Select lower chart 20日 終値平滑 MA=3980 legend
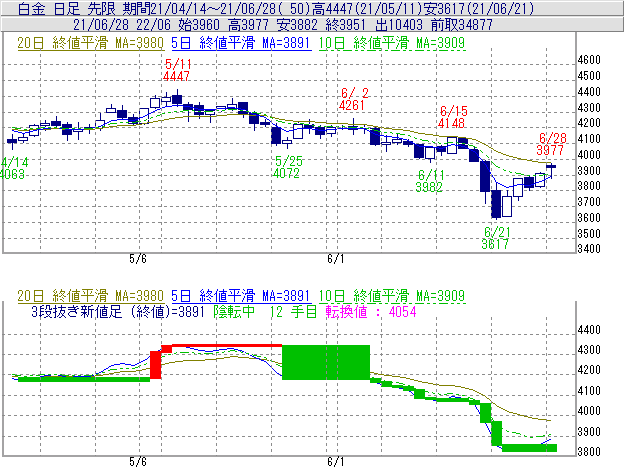 click(x=90, y=296)
